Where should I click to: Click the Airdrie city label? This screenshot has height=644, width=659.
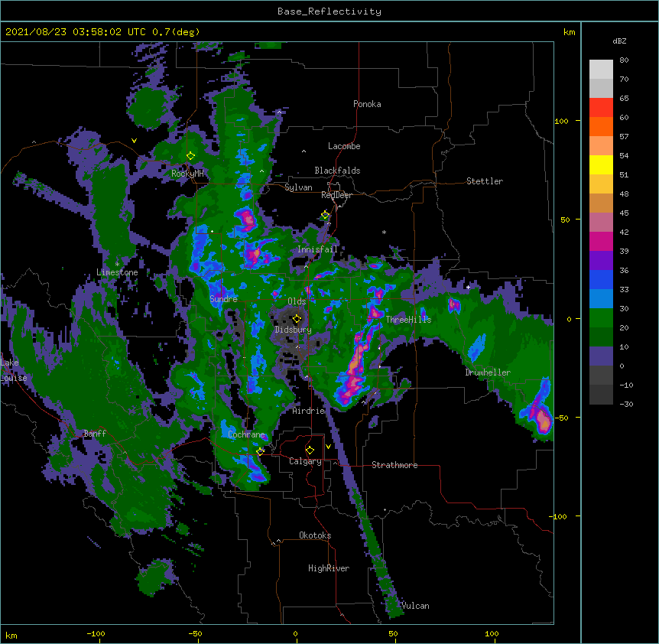[x=309, y=411]
